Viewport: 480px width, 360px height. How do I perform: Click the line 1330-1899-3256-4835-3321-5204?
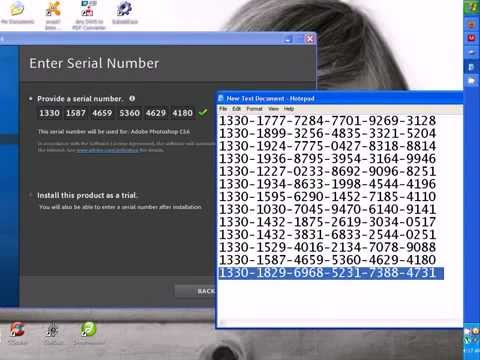click(x=327, y=133)
